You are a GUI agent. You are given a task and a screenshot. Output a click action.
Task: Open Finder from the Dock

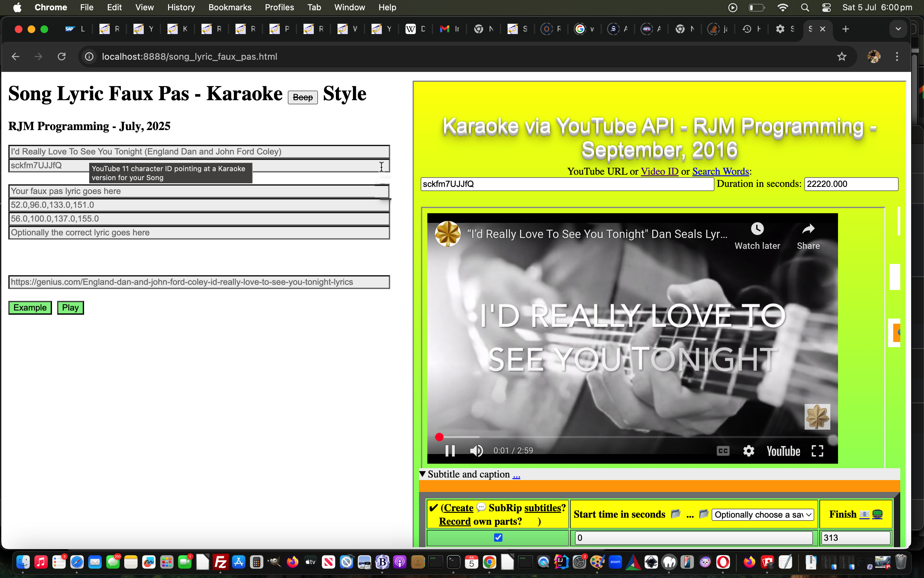23,562
